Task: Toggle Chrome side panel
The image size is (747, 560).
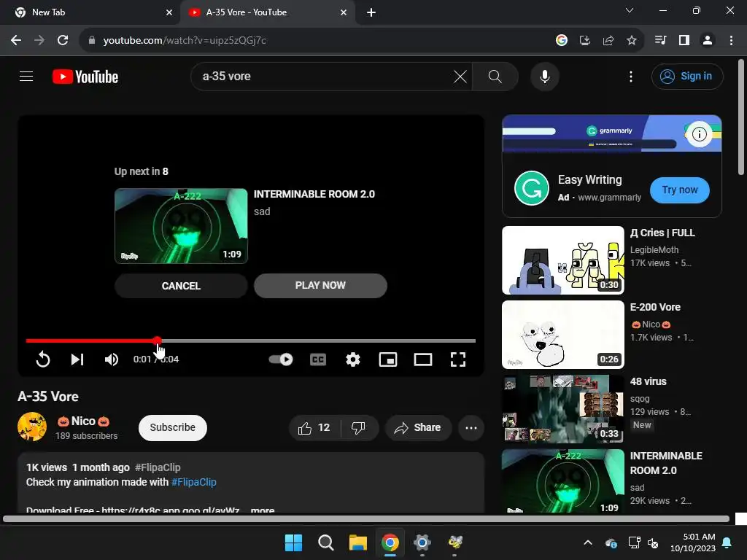Action: [684, 40]
